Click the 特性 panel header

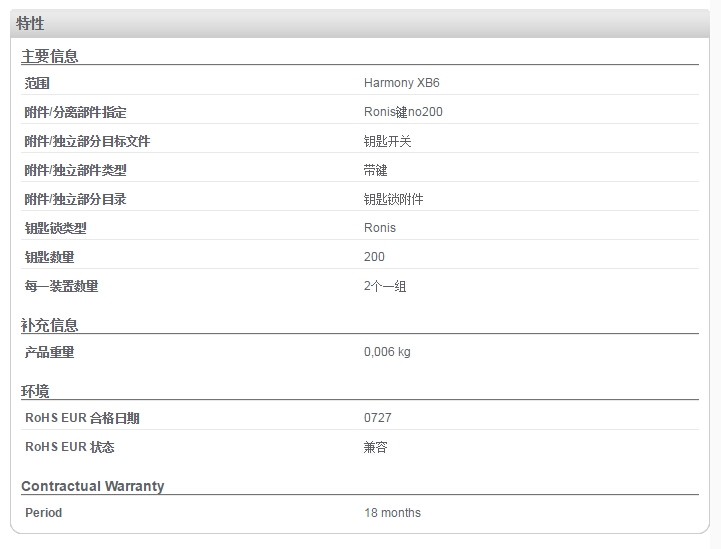(360, 23)
